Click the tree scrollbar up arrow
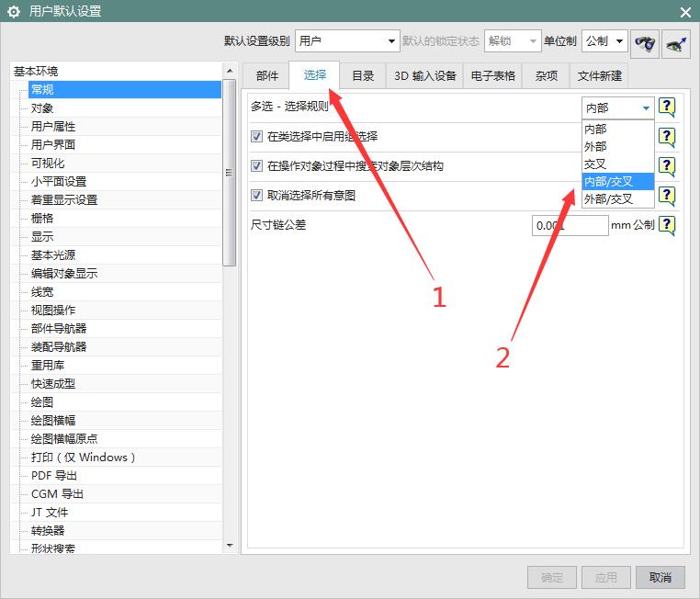The image size is (700, 599). point(230,71)
